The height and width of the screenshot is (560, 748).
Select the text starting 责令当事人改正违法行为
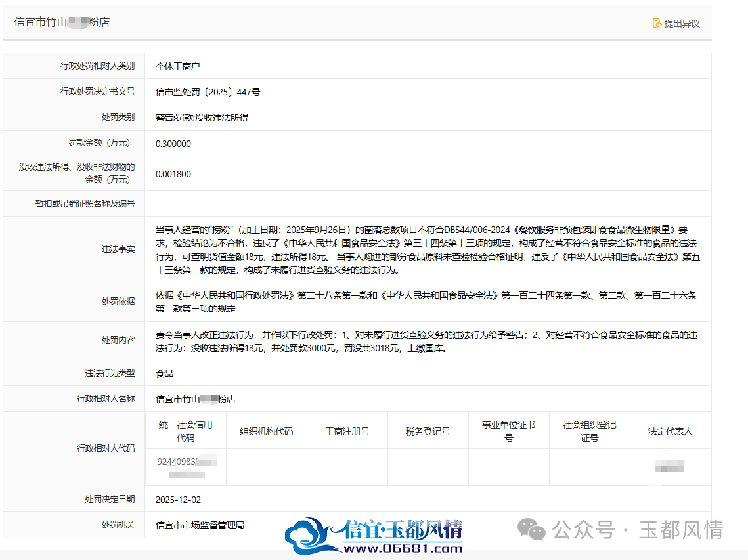(x=426, y=341)
